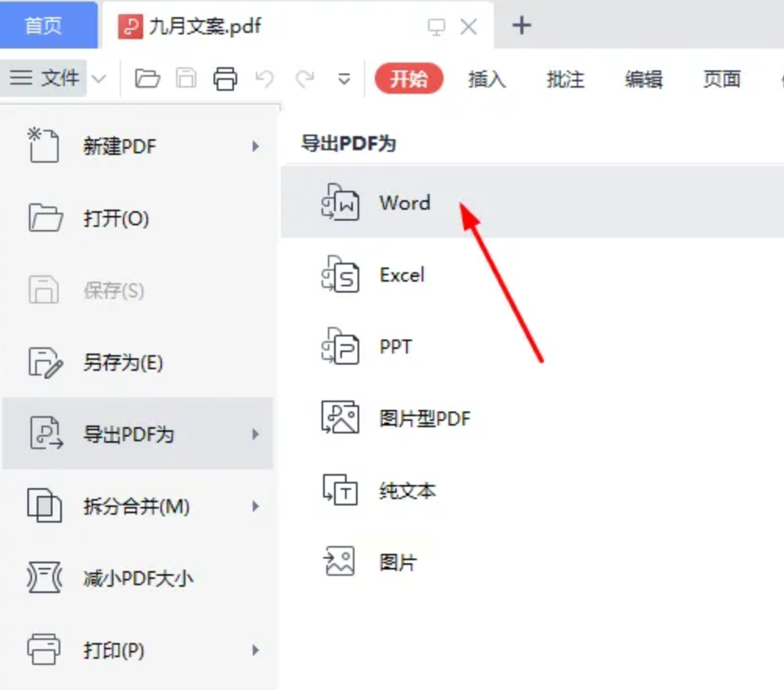Choose 保存(S) from file menu

138,290
